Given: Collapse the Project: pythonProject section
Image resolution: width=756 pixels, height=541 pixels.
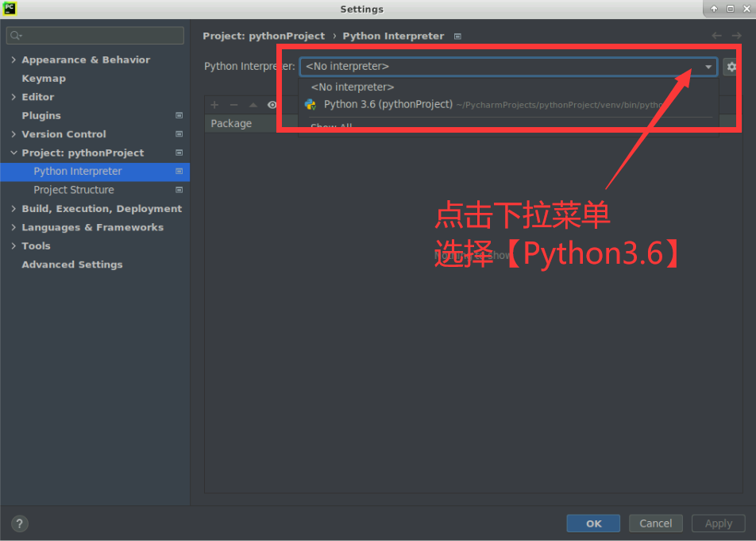Looking at the screenshot, I should [x=13, y=153].
